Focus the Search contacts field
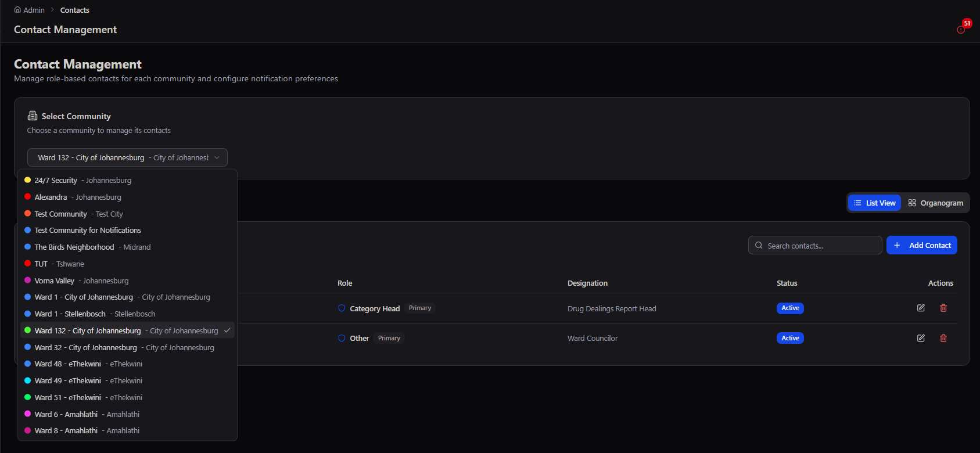980x453 pixels. (815, 245)
